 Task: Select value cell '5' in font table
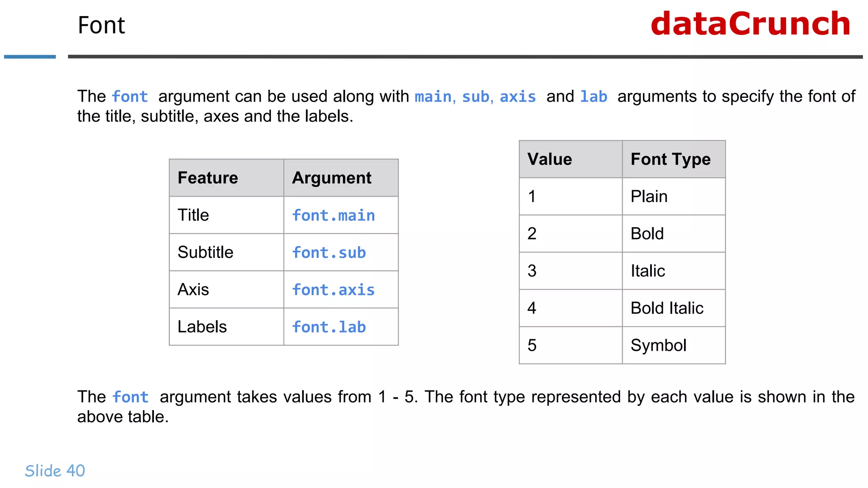(x=570, y=345)
